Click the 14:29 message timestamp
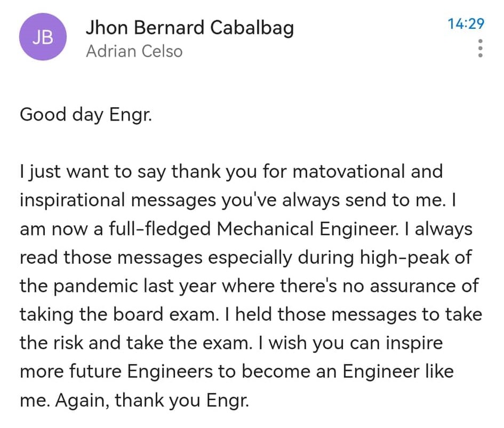504x428 pixels. 466,23
